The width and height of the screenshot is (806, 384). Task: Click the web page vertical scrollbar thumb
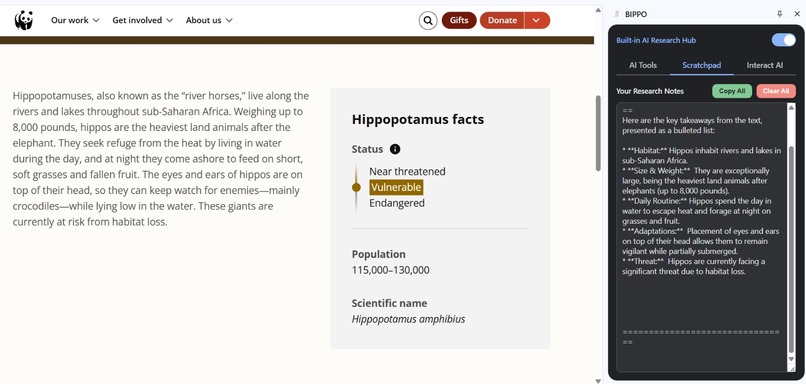(x=598, y=133)
